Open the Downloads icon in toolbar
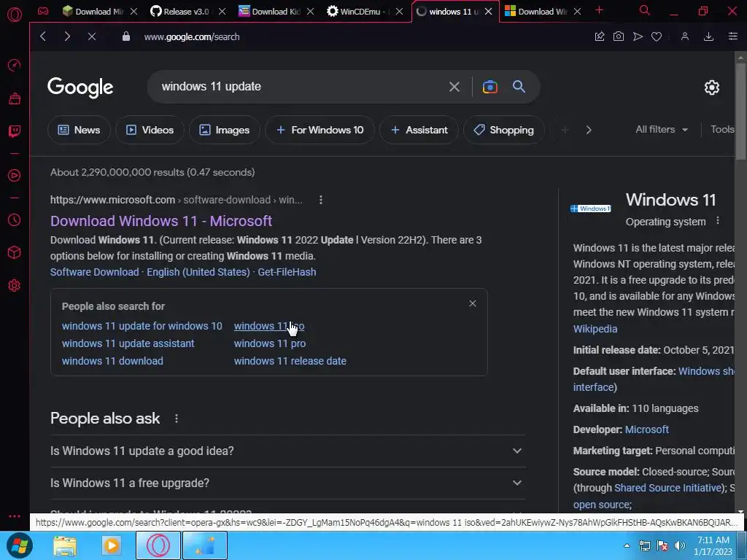Screen dimensions: 747x560 709,36
